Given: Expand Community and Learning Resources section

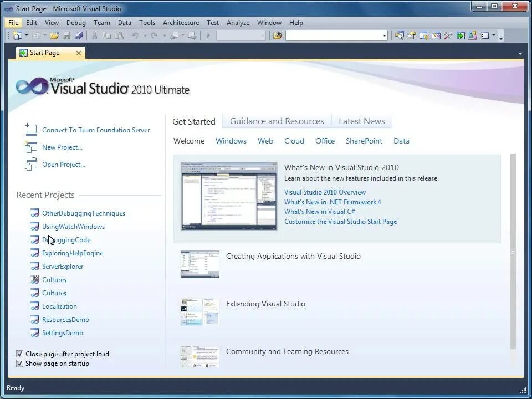Looking at the screenshot, I should (287, 351).
